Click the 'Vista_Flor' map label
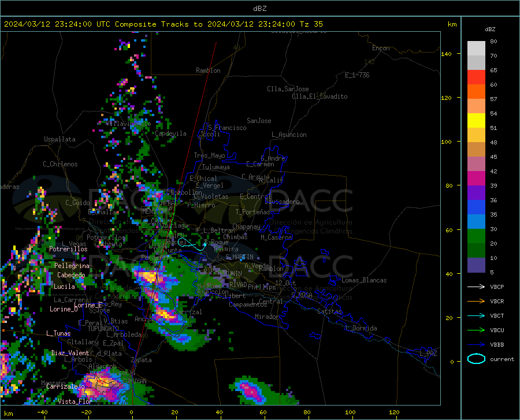The height and width of the screenshot is (420, 520). 75,402
